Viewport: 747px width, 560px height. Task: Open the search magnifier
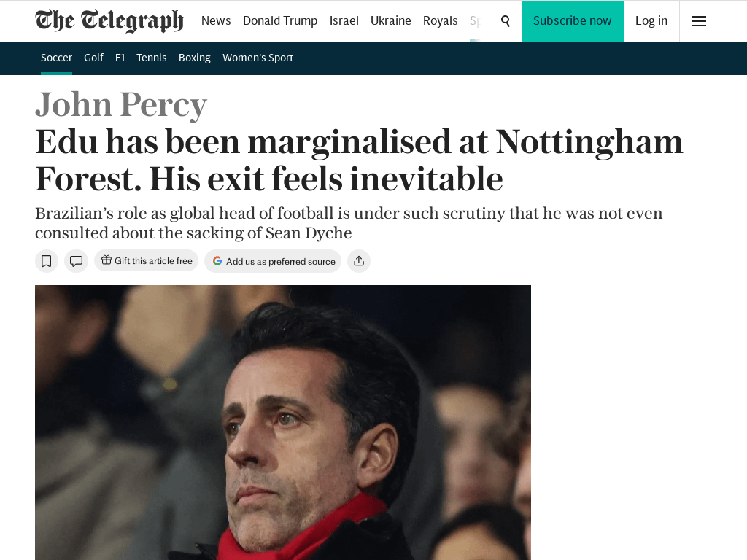click(x=505, y=21)
